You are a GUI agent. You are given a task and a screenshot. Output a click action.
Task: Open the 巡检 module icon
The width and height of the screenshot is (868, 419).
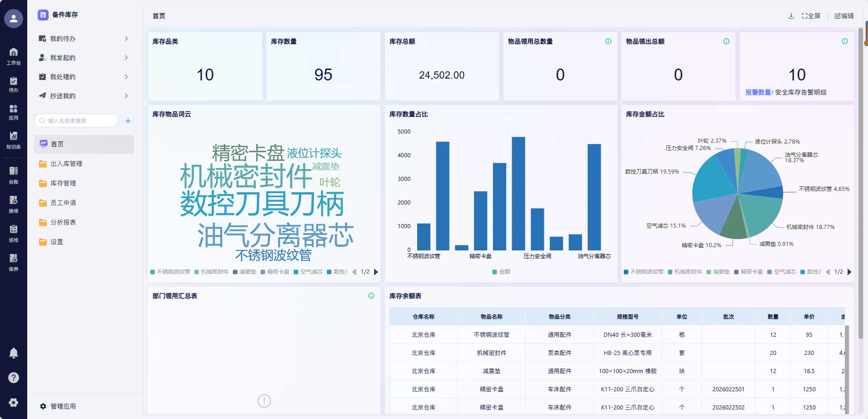click(13, 232)
